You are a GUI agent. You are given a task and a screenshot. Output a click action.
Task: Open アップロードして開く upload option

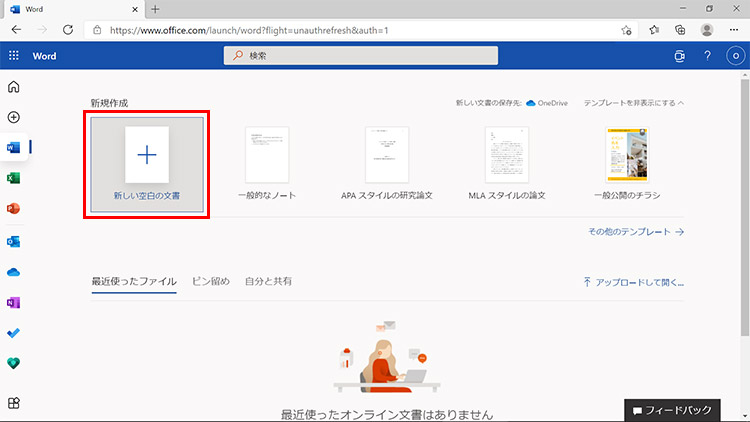(633, 283)
